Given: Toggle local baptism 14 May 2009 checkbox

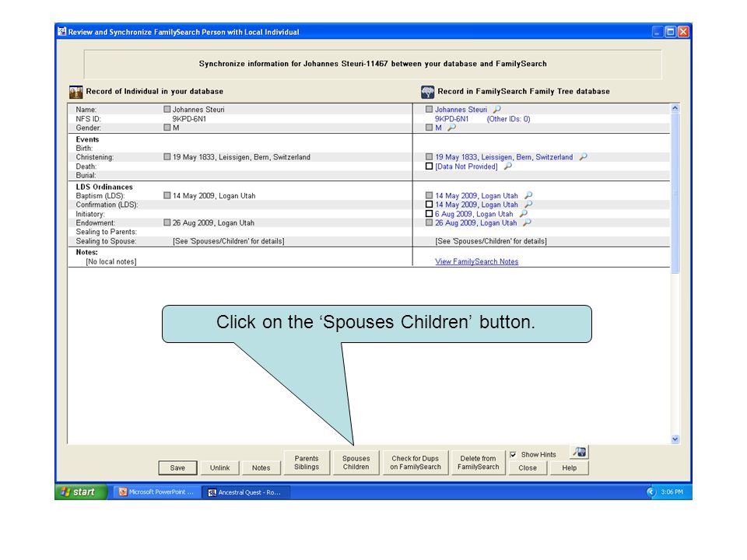Looking at the screenshot, I should (x=167, y=195).
